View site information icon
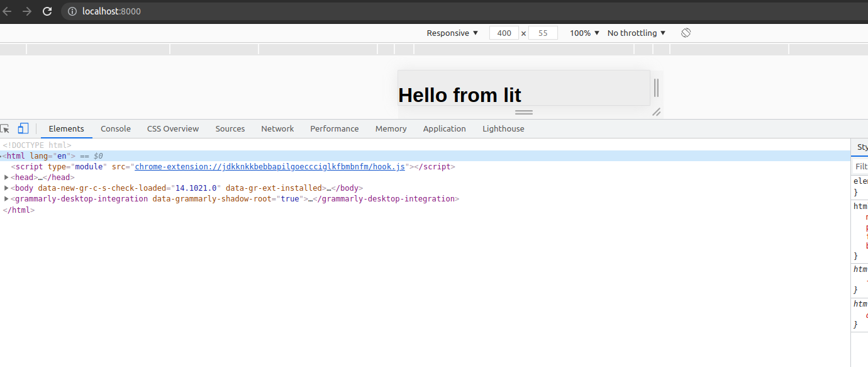Image resolution: width=868 pixels, height=367 pixels. [x=72, y=11]
